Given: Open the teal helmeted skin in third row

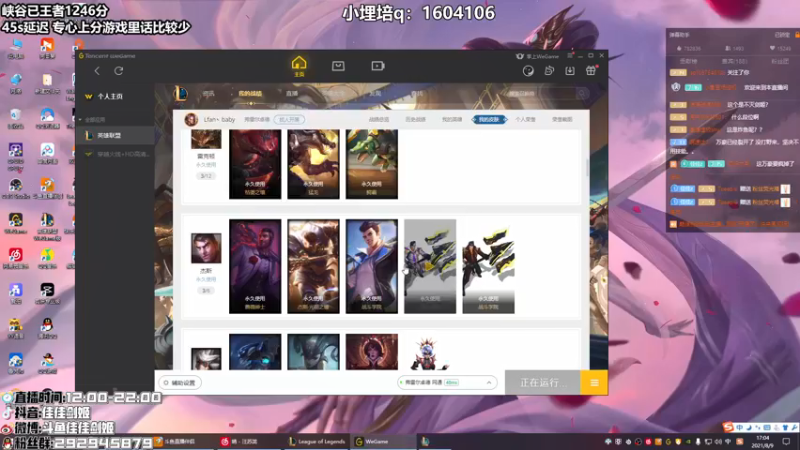Looking at the screenshot, I should [x=313, y=352].
